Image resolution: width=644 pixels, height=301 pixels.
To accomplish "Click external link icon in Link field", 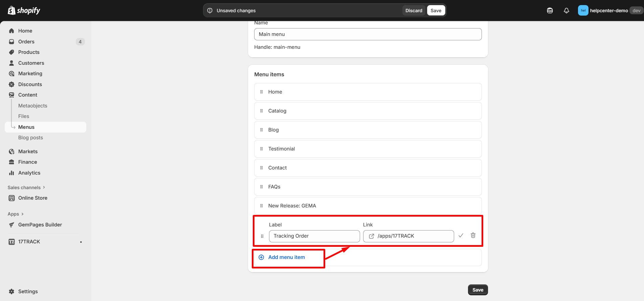I will [x=371, y=236].
